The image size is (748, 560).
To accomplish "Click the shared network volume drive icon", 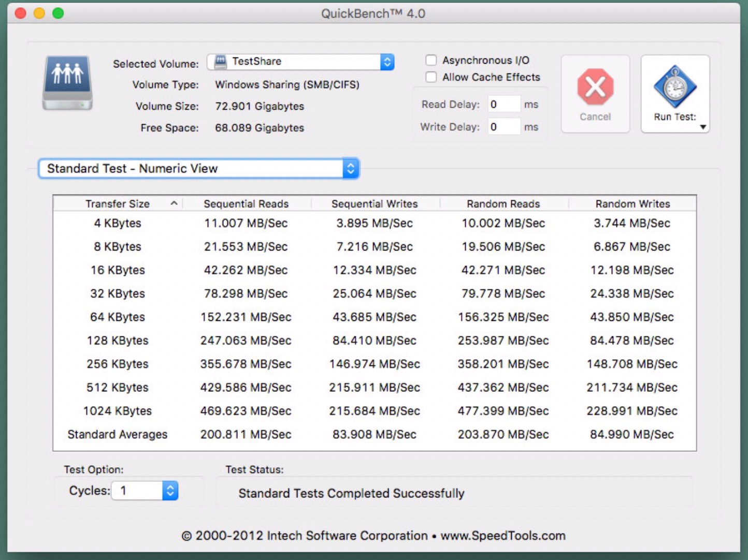I will (x=67, y=83).
